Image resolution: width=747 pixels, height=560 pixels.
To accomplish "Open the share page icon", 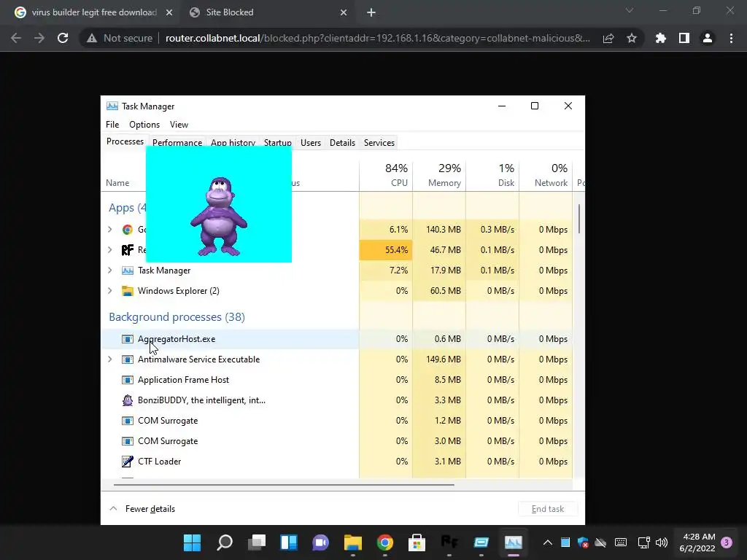I will pos(608,38).
